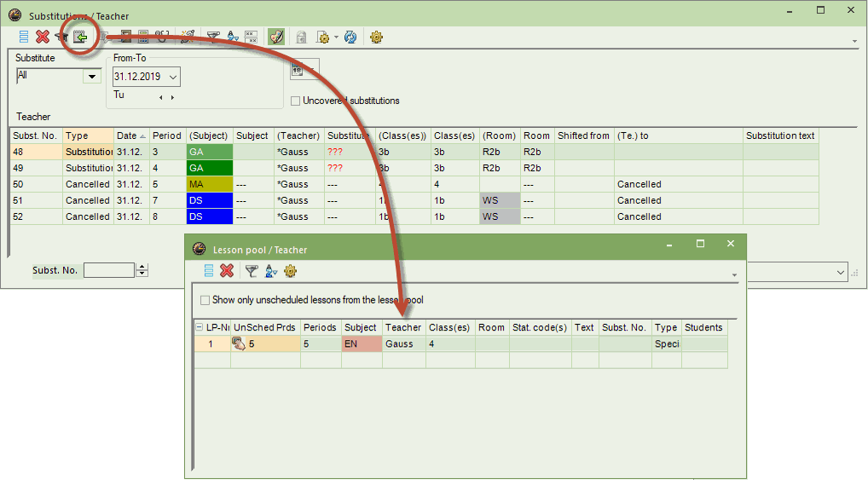Select blue DS subject cell in row 51
The image size is (868, 490).
(209, 200)
